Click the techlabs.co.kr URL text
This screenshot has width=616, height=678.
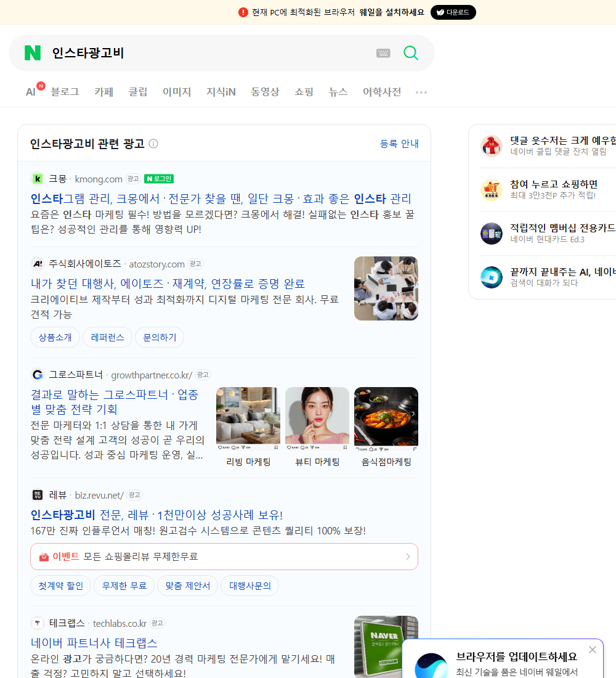point(120,623)
